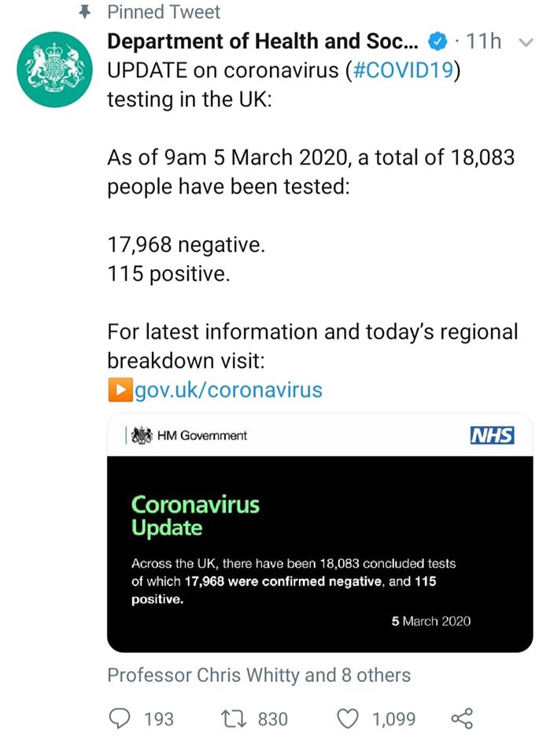This screenshot has height=756, width=550.
Task: Like the tweet with heart icon
Action: 347,718
